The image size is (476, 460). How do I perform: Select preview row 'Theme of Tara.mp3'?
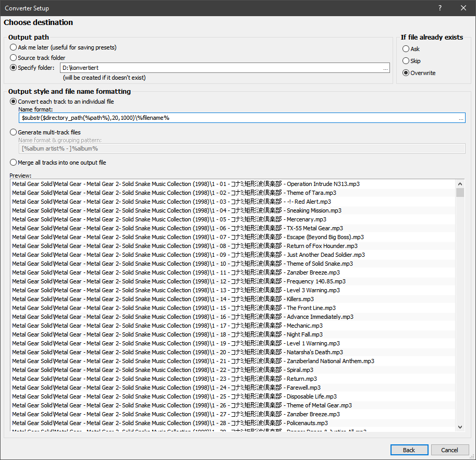[233, 193]
